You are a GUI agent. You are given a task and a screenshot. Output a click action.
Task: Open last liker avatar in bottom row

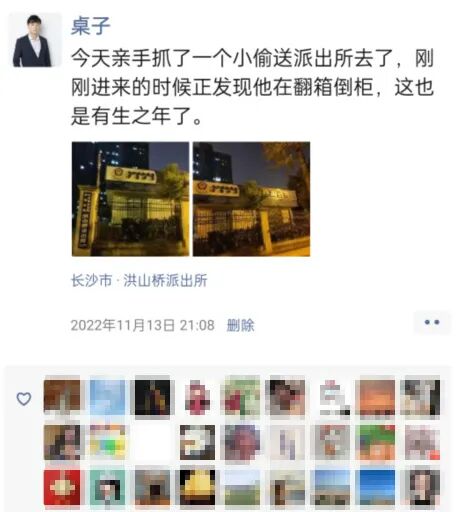tap(420, 487)
